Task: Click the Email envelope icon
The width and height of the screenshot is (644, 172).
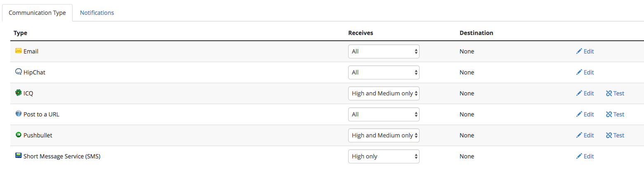Action: pyautogui.click(x=18, y=51)
